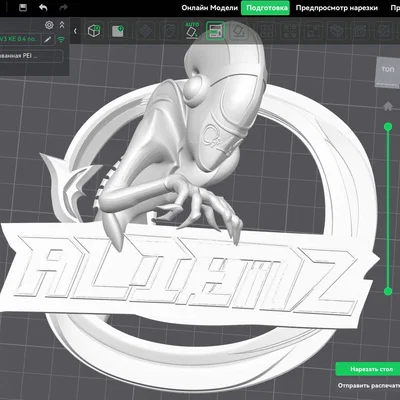400x400 pixels.
Task: Click the dimmed stacked-box cut icon
Action: [337, 32]
